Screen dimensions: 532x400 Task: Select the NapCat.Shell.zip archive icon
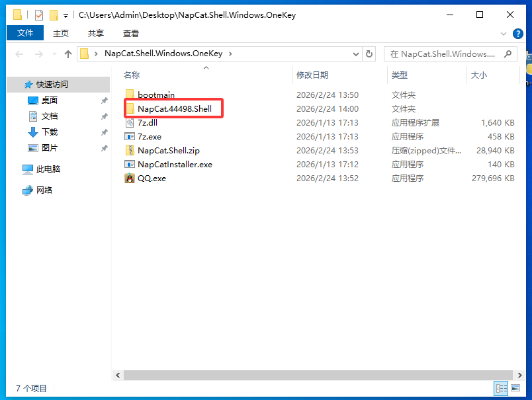(130, 150)
